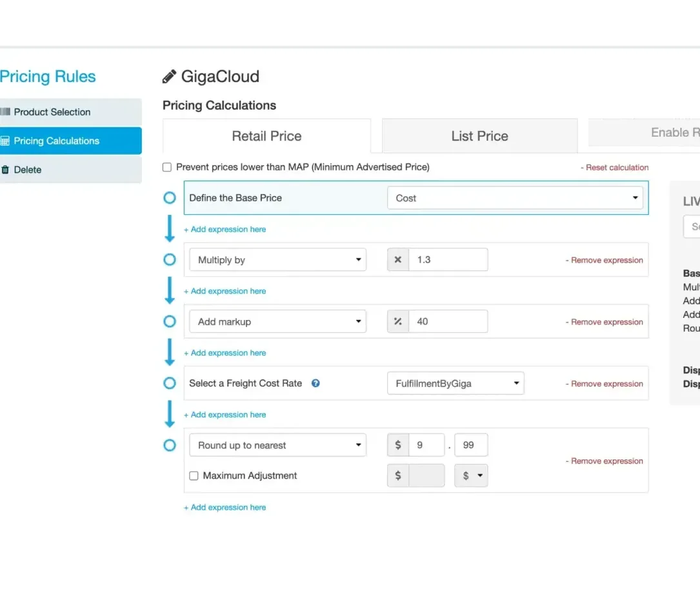The width and height of the screenshot is (700, 598).
Task: Add expression below the Add markup row
Action: [x=225, y=353]
